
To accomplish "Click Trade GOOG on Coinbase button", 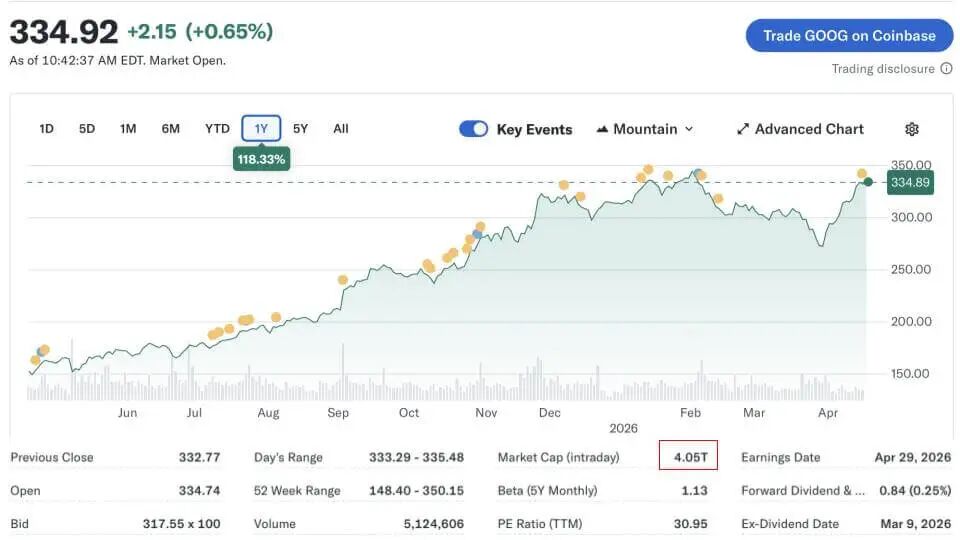I will [x=849, y=36].
